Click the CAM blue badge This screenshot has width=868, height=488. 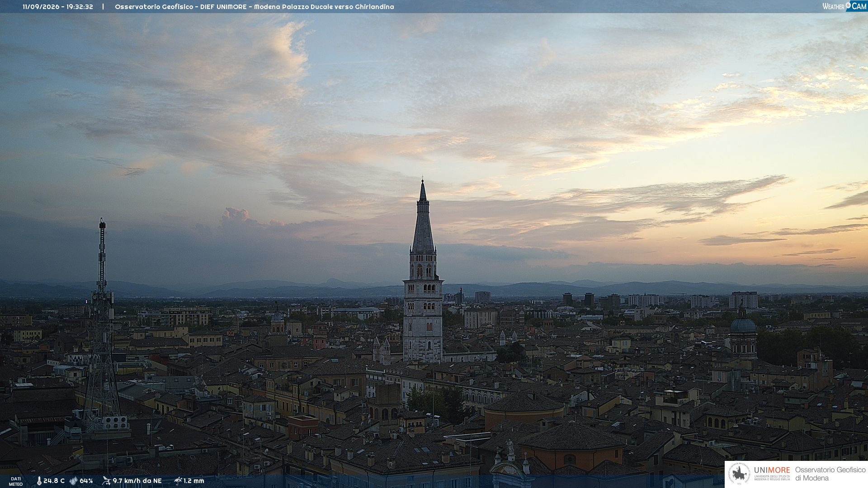click(x=856, y=6)
